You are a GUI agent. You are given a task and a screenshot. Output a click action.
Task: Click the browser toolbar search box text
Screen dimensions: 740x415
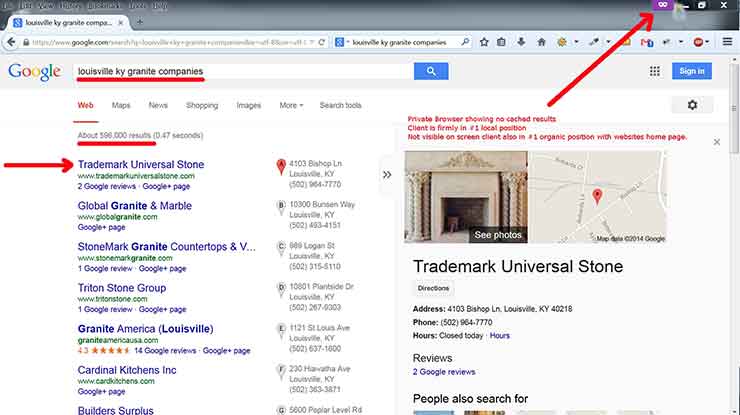click(x=399, y=42)
